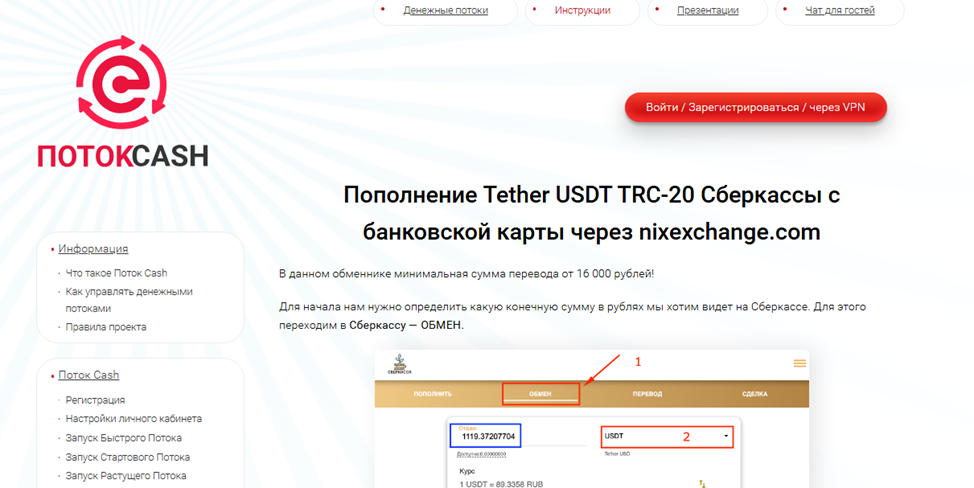Screen dimensions: 974x488
Task: Click the text about minimum 16 000 рублей
Action: 467,274
